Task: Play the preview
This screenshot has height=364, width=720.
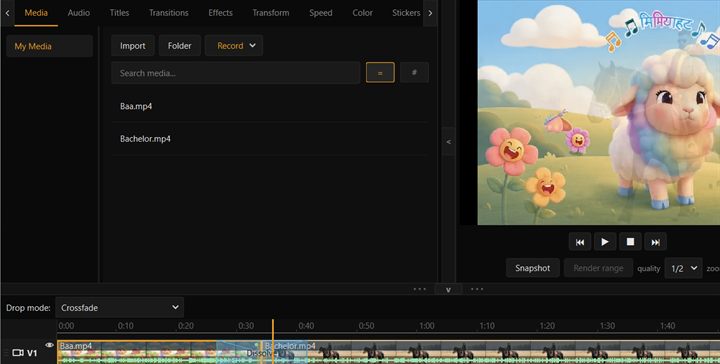Action: pyautogui.click(x=605, y=242)
